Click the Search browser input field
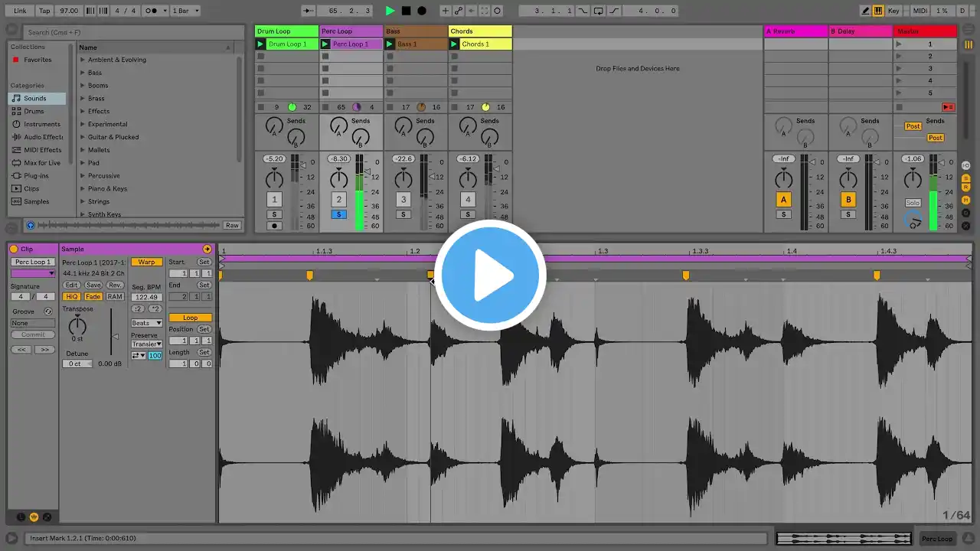 122,32
